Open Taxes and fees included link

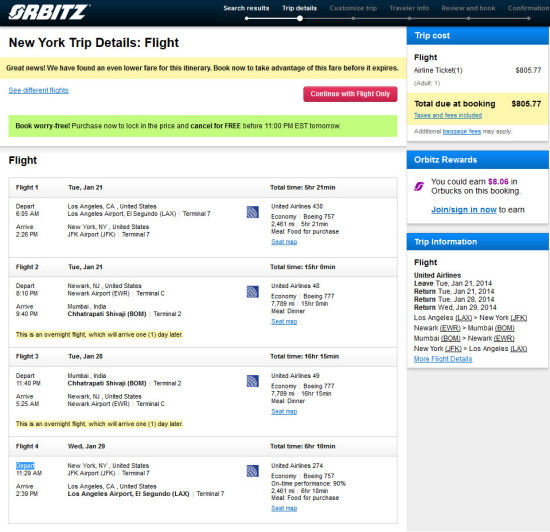[448, 115]
